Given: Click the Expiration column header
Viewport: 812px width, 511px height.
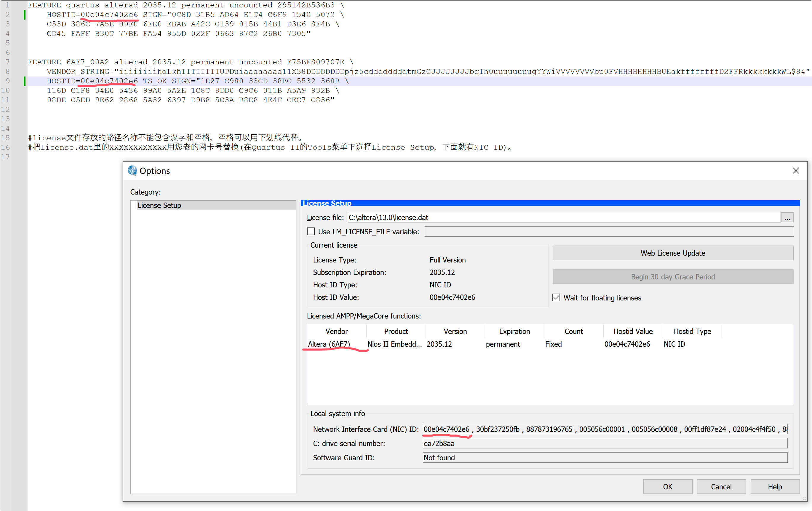Looking at the screenshot, I should click(514, 331).
